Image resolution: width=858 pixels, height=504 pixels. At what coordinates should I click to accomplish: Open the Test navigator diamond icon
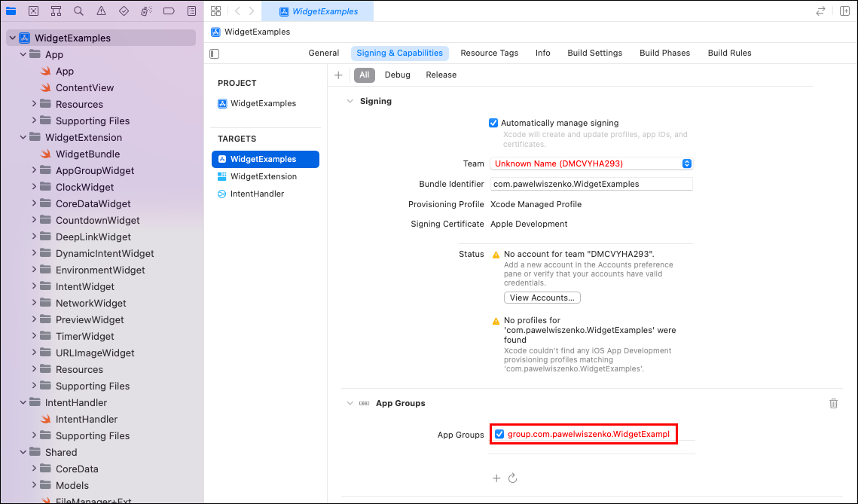point(124,11)
